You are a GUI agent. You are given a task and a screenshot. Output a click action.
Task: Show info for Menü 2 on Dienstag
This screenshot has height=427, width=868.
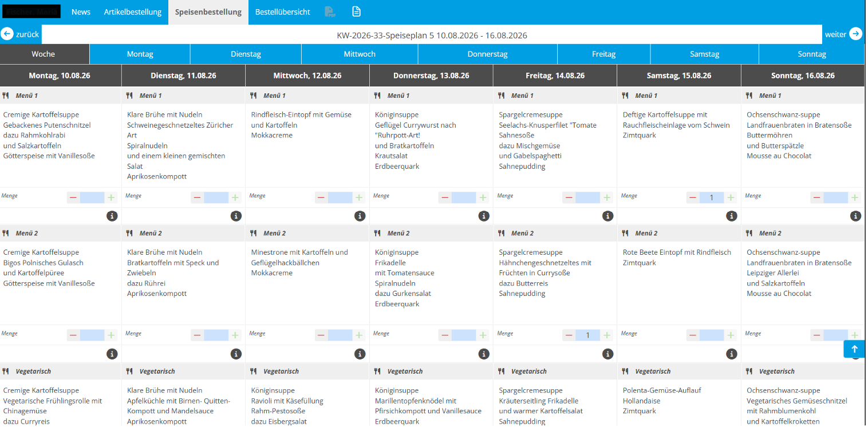pos(236,354)
